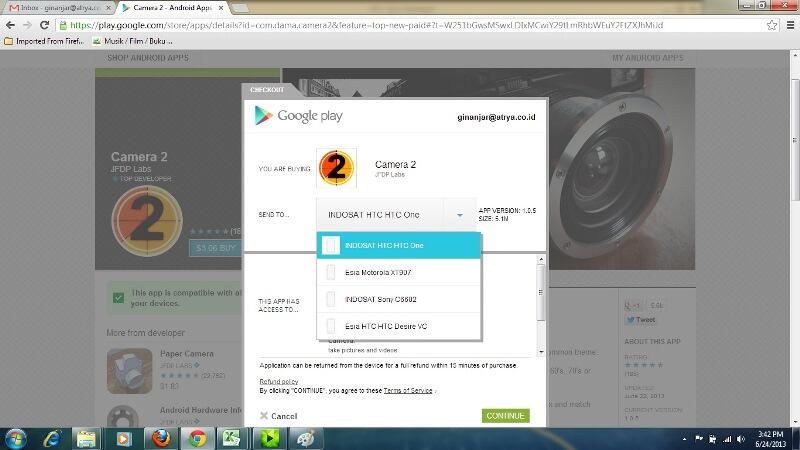
Task: Open the Terms of Service link
Action: tap(408, 390)
